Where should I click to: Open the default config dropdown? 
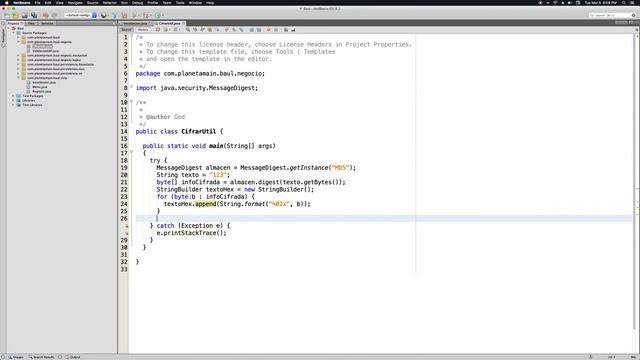(80, 16)
